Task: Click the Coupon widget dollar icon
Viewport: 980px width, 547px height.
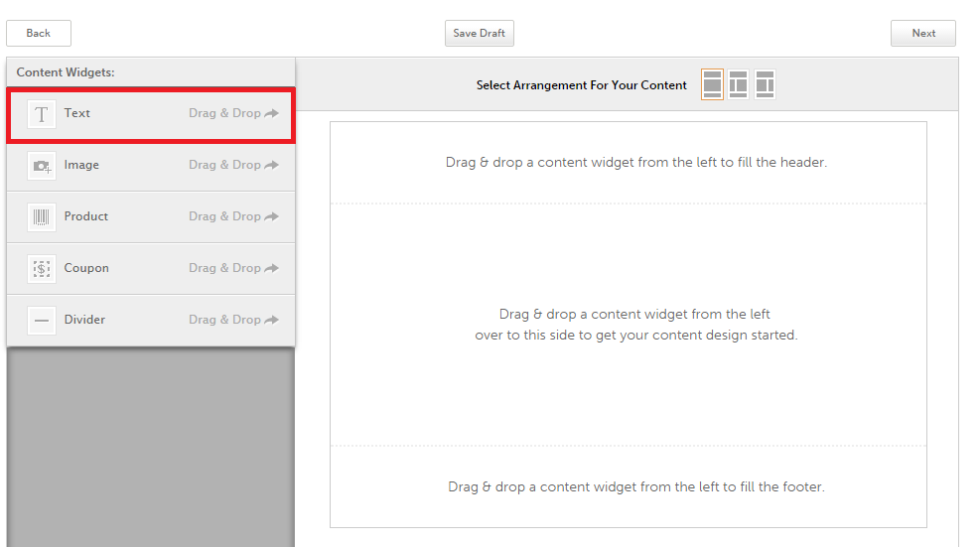Action: (42, 269)
